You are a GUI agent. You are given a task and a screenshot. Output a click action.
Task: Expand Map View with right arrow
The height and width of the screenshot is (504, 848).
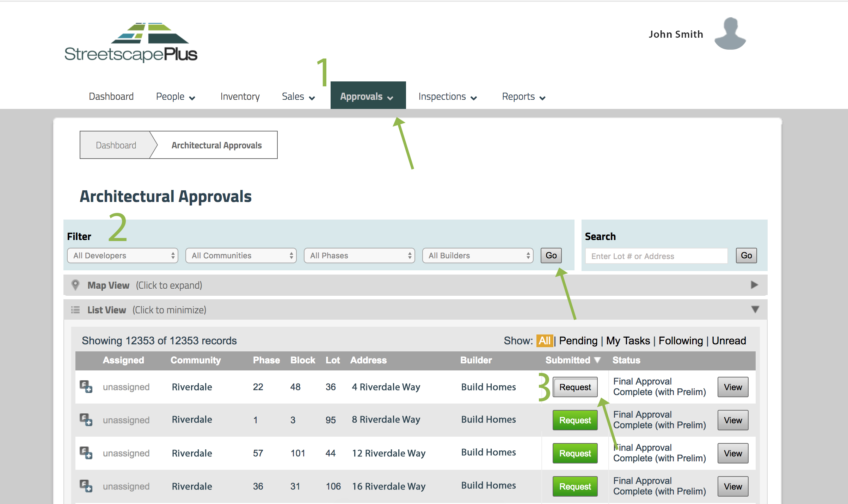tap(754, 285)
